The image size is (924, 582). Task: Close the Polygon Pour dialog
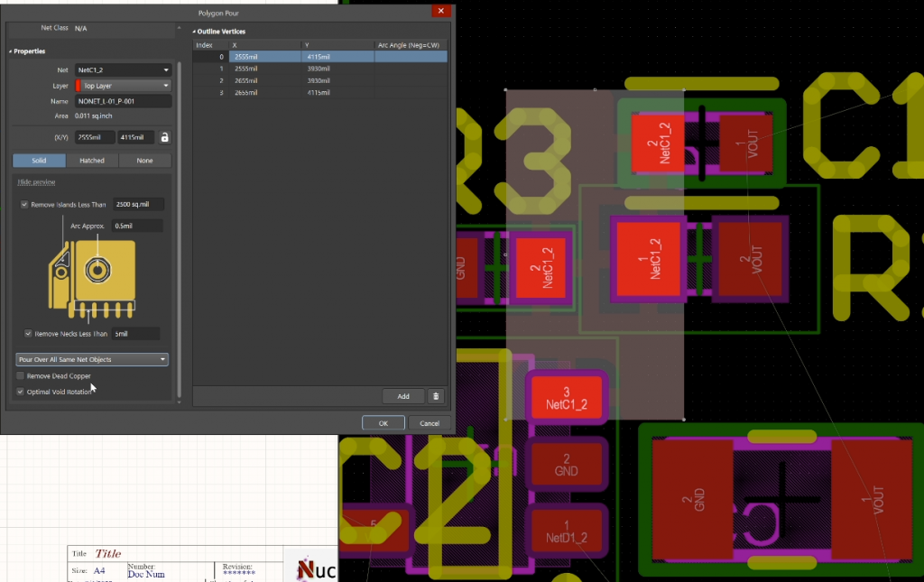(x=440, y=11)
